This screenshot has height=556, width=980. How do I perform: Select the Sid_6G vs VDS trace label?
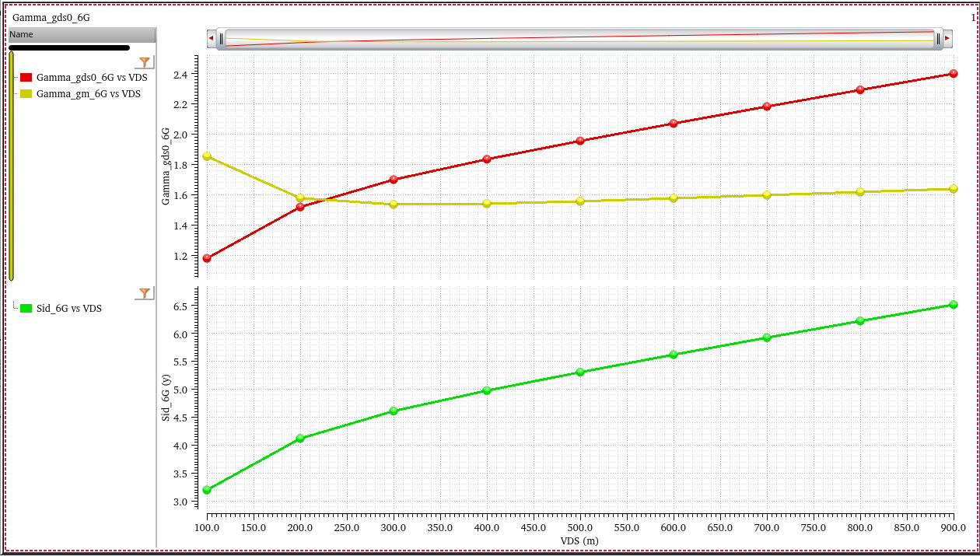tap(69, 309)
